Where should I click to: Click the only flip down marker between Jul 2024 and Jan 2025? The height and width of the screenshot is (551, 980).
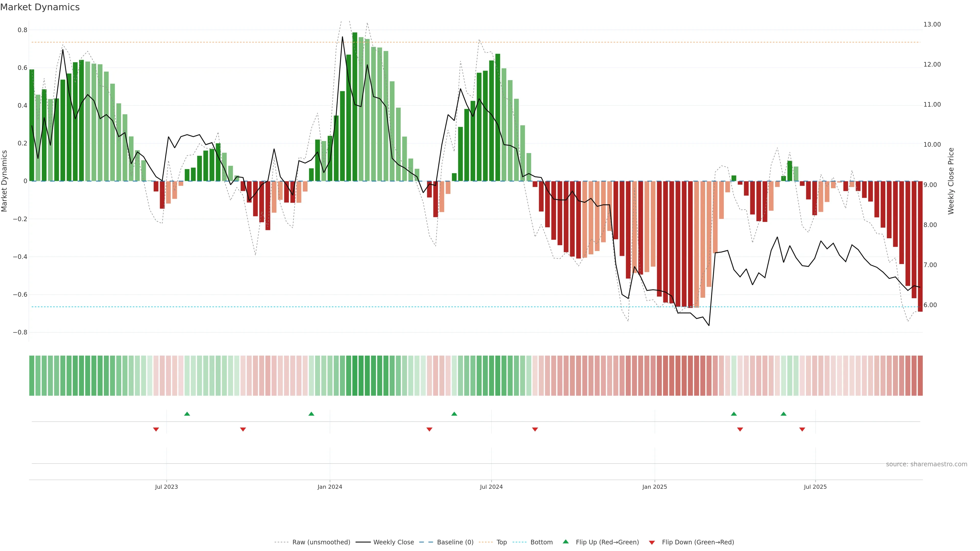click(535, 429)
